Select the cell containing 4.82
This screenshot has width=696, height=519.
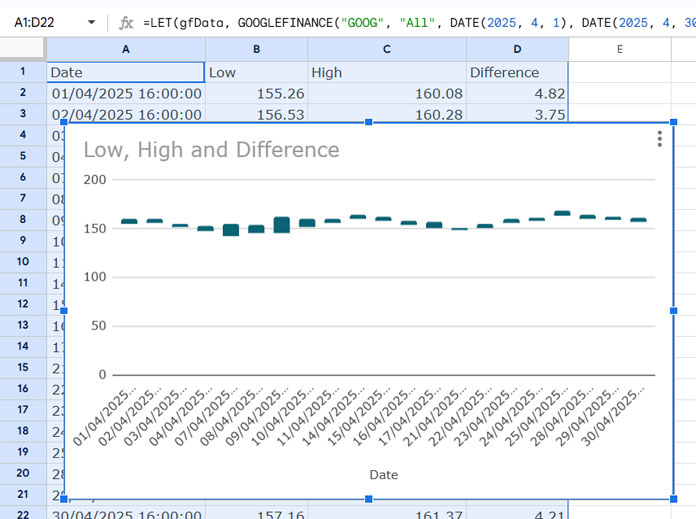pyautogui.click(x=517, y=94)
